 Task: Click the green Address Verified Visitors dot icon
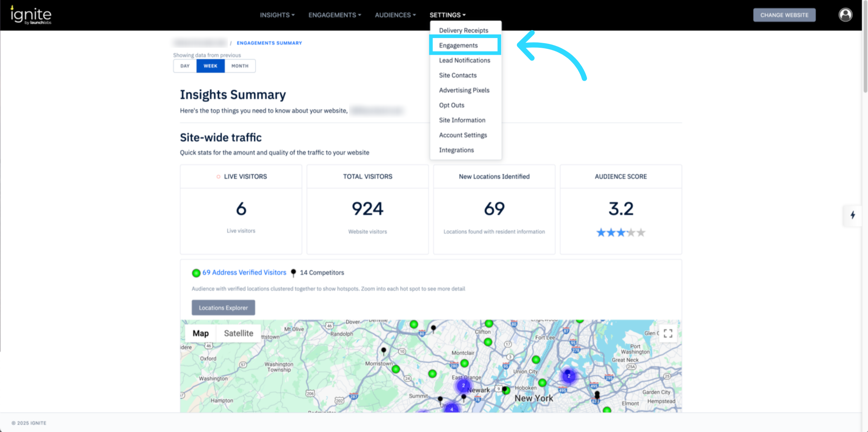tap(196, 273)
